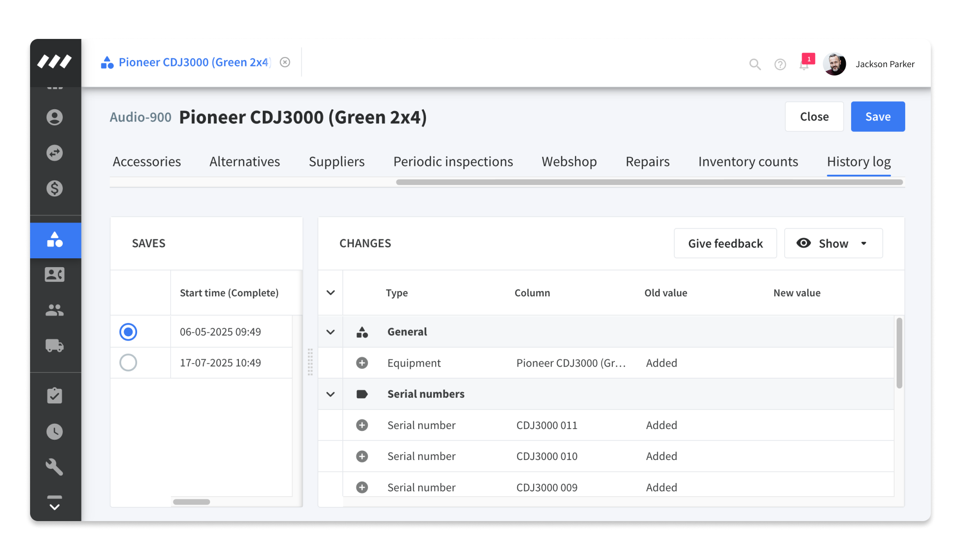Click the panel splitter drag handle
The height and width of the screenshot is (560, 960).
[x=310, y=362]
